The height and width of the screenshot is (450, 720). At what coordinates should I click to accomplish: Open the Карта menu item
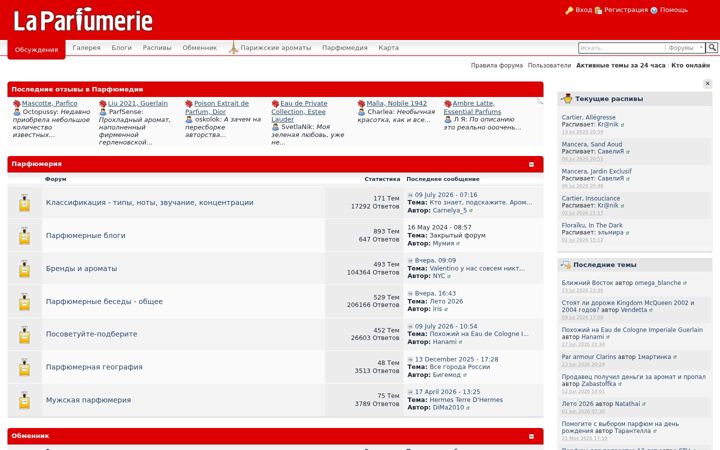tap(388, 47)
